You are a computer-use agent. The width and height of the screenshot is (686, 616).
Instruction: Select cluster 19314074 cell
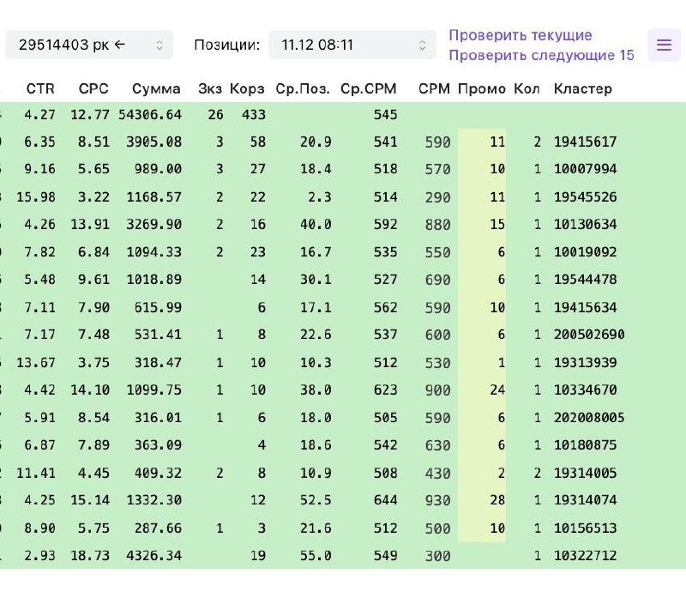[586, 500]
